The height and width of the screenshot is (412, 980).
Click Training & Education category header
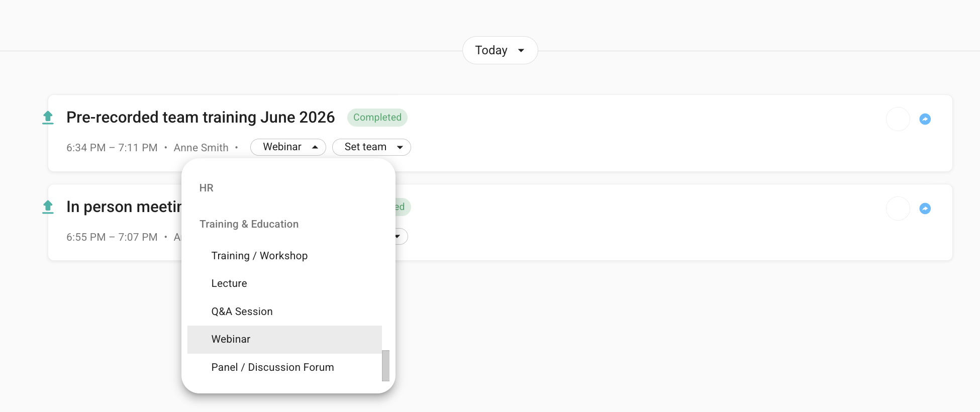point(249,224)
